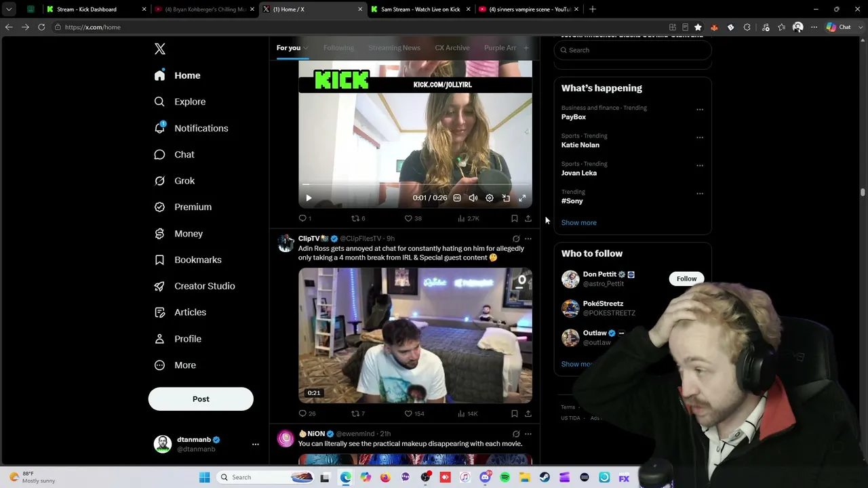Expand the For you tab dropdown chevron

click(x=306, y=47)
